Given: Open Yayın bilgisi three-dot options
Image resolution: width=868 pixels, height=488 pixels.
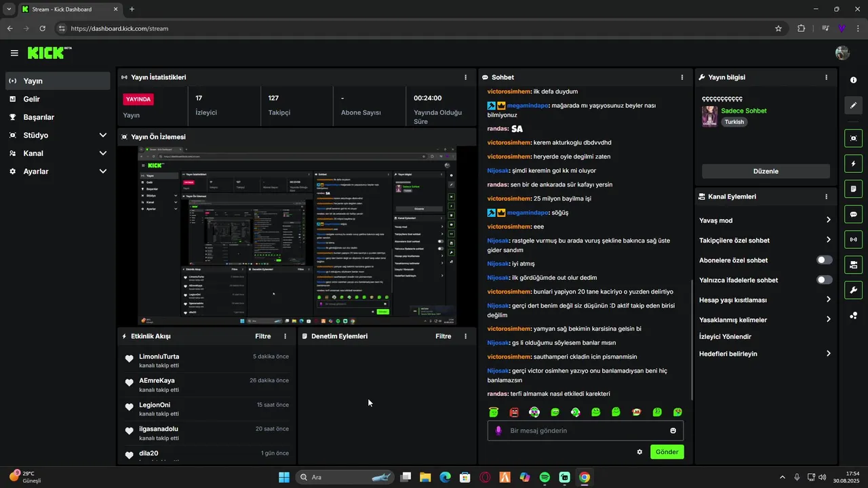Looking at the screenshot, I should pos(826,77).
